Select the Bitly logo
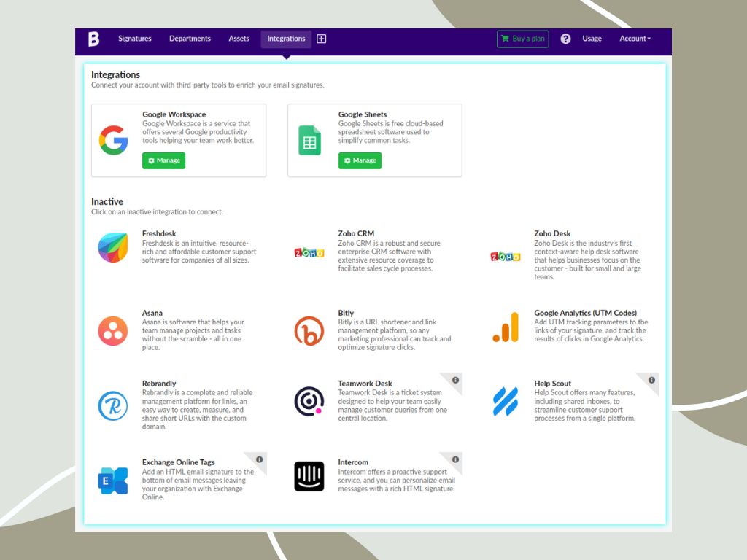747x560 pixels. (x=309, y=330)
